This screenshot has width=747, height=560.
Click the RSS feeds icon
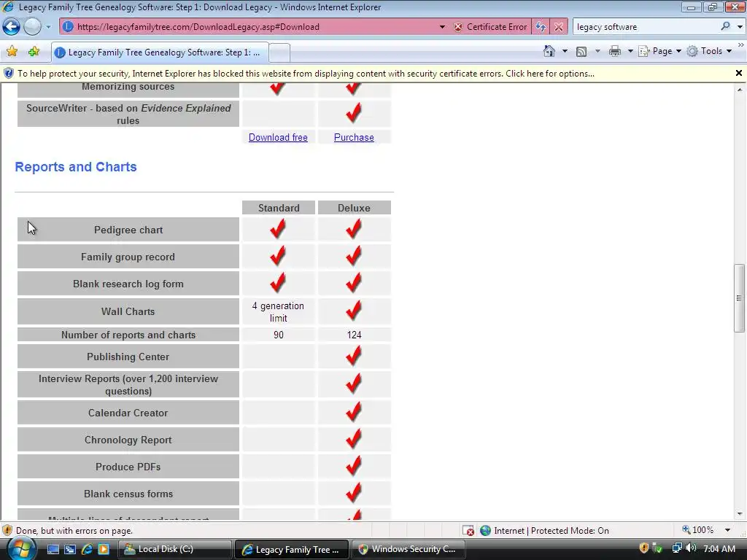581,52
